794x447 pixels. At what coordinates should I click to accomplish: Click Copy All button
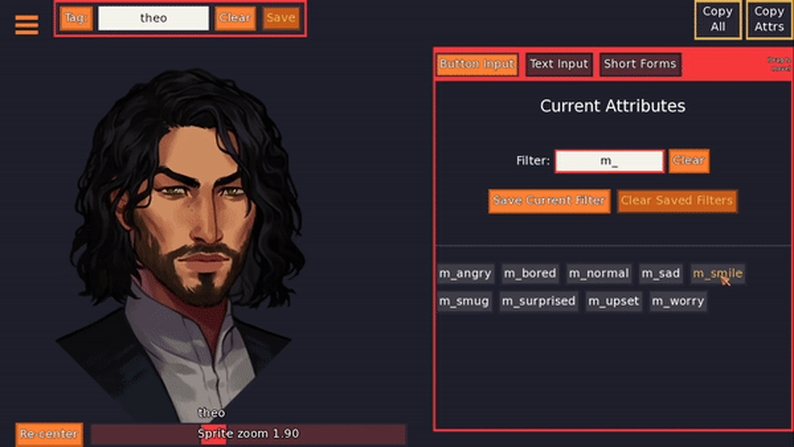tap(718, 19)
